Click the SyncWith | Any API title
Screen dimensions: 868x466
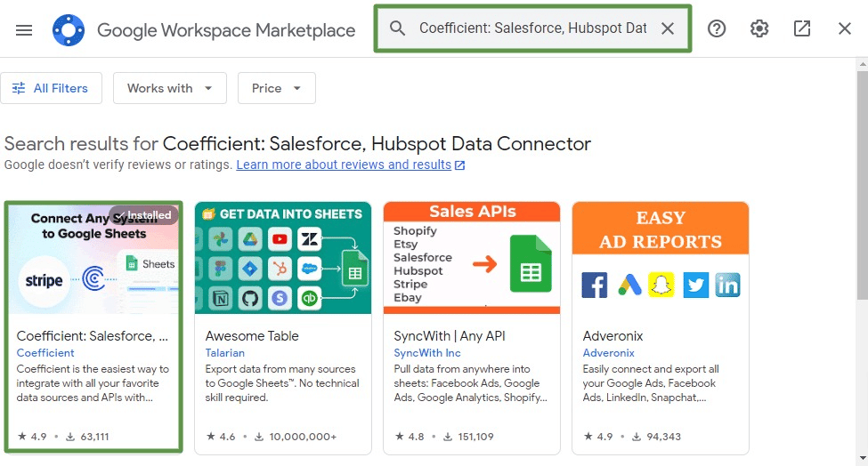(x=450, y=336)
